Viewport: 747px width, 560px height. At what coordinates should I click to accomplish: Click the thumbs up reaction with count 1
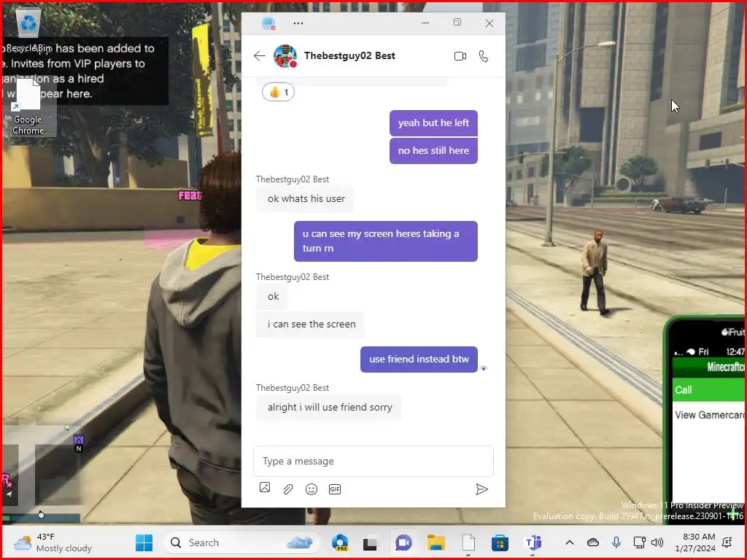[x=278, y=93]
